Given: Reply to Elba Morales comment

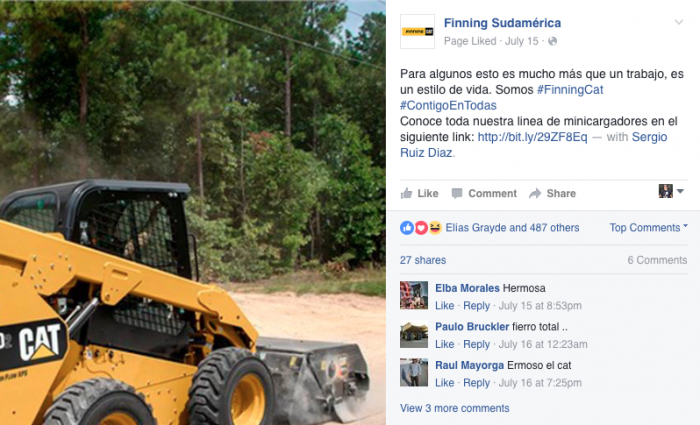Looking at the screenshot, I should coord(476,306).
